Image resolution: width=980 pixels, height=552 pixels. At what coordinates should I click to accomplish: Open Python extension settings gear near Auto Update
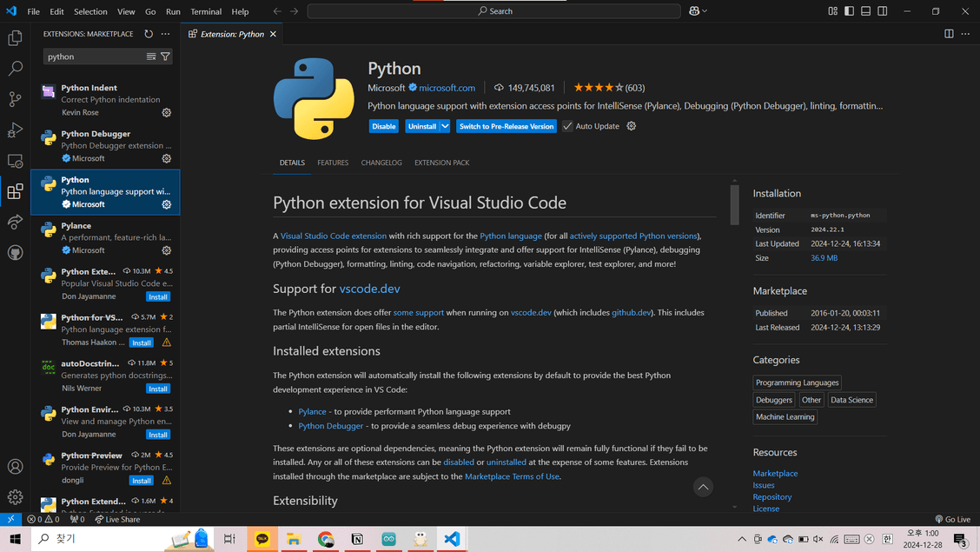click(x=632, y=126)
